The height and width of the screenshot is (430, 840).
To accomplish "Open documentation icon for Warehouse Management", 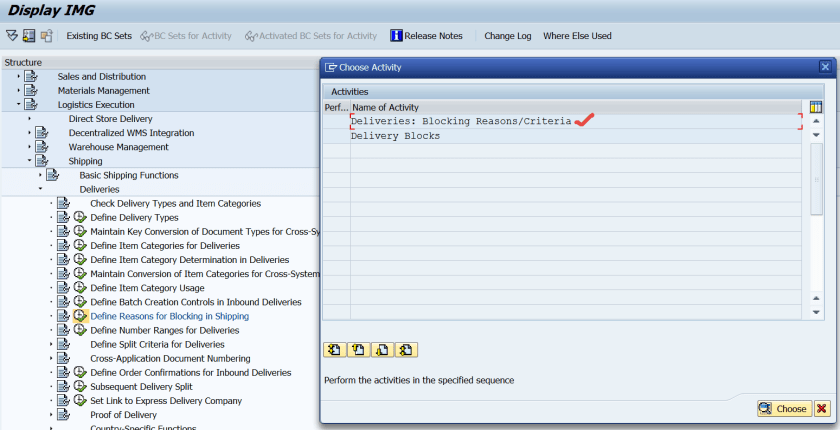I will (42, 147).
